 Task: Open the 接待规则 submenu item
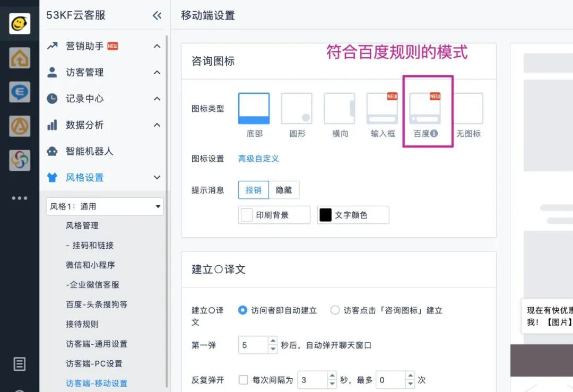click(82, 325)
